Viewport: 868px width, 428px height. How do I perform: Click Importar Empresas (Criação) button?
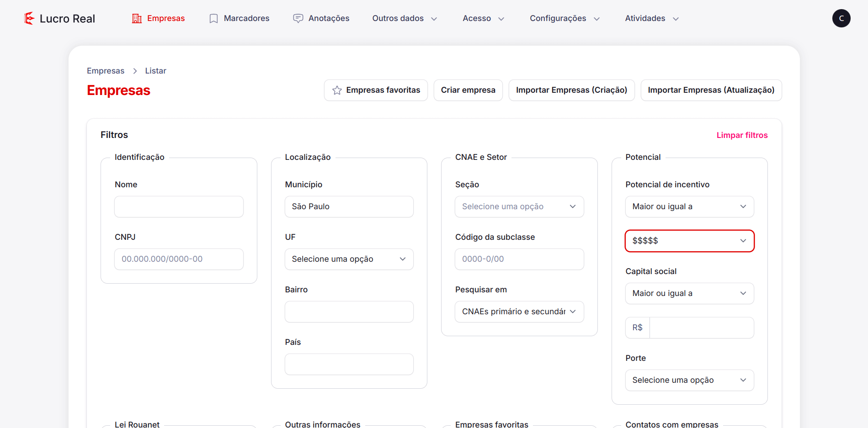(571, 90)
